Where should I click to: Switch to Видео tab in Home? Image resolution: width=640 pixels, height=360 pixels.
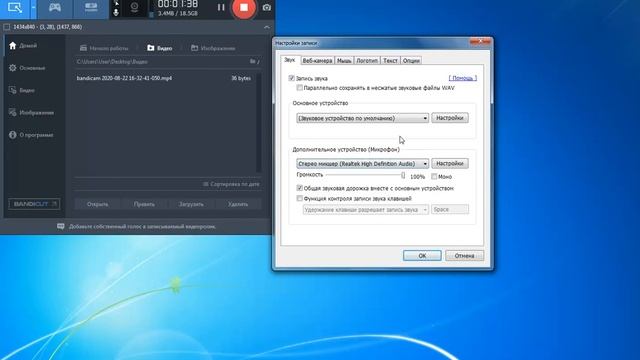[x=160, y=48]
